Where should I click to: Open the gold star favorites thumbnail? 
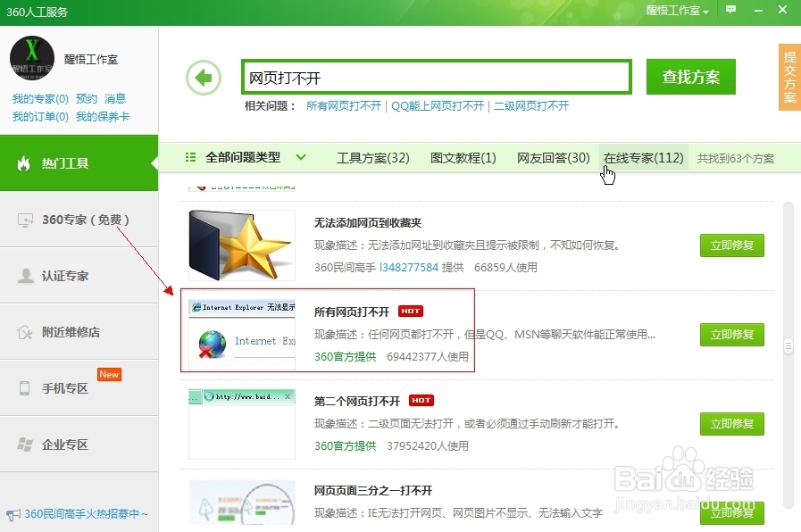[242, 245]
